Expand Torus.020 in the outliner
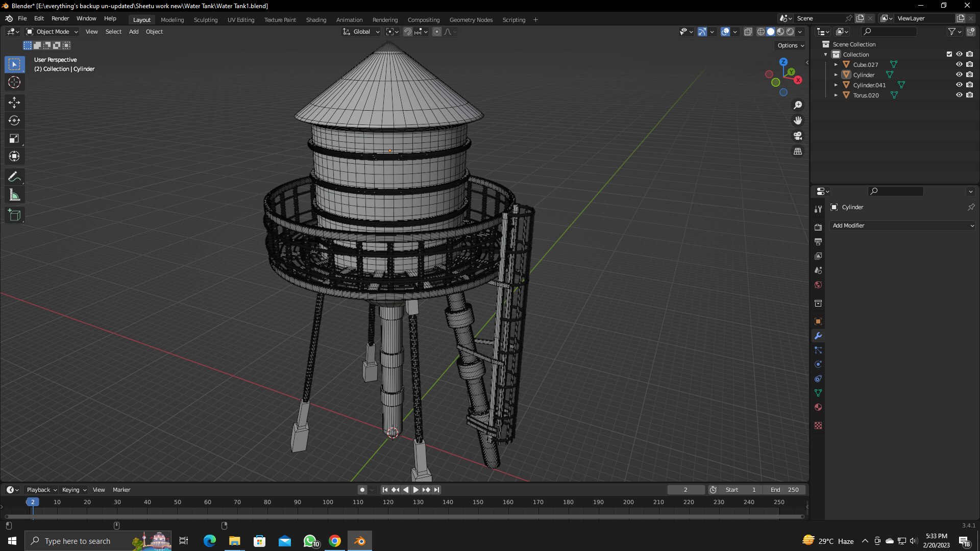This screenshot has width=980, height=551. pos(836,95)
